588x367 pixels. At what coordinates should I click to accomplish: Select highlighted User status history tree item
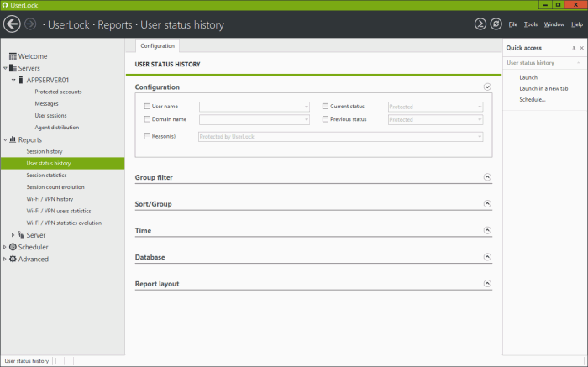click(x=63, y=163)
